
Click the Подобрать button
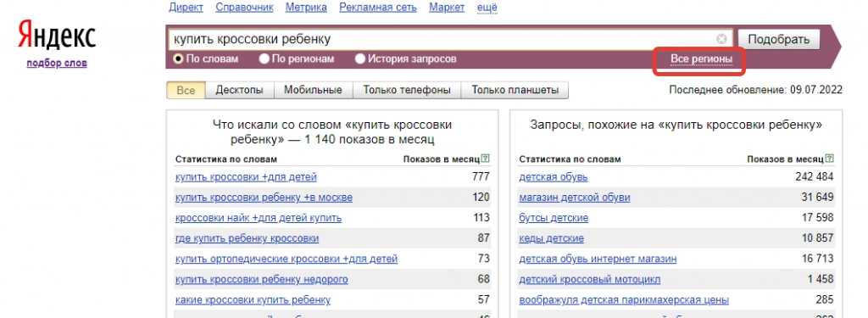click(x=778, y=39)
